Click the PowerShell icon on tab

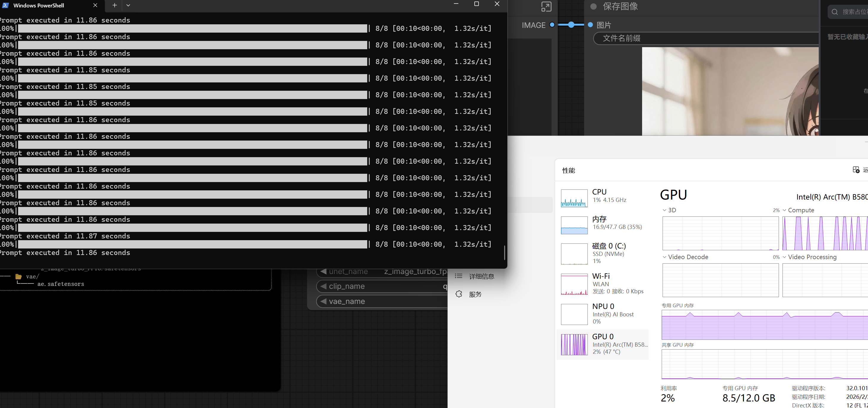coord(5,5)
